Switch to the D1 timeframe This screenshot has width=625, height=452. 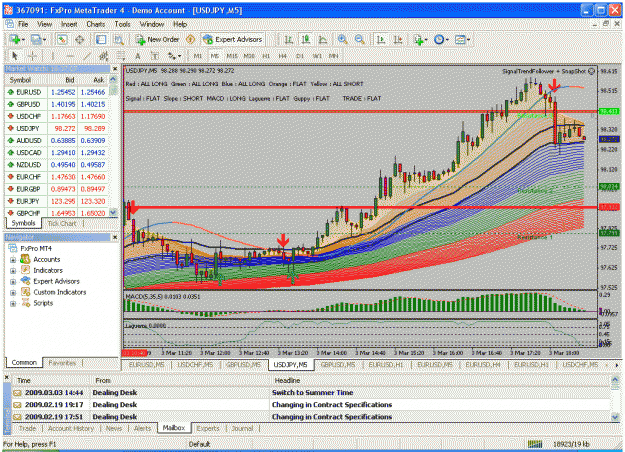(x=300, y=56)
